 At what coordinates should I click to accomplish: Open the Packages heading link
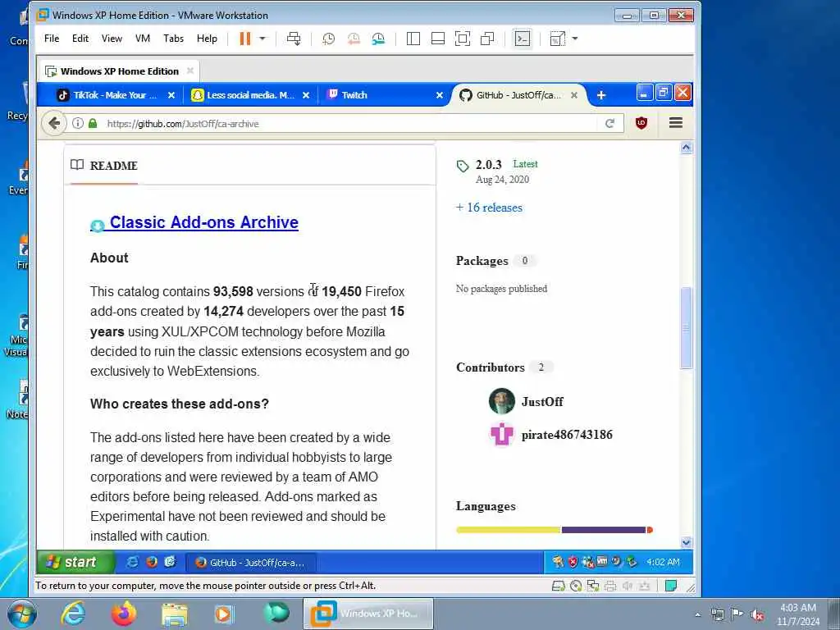pos(482,261)
